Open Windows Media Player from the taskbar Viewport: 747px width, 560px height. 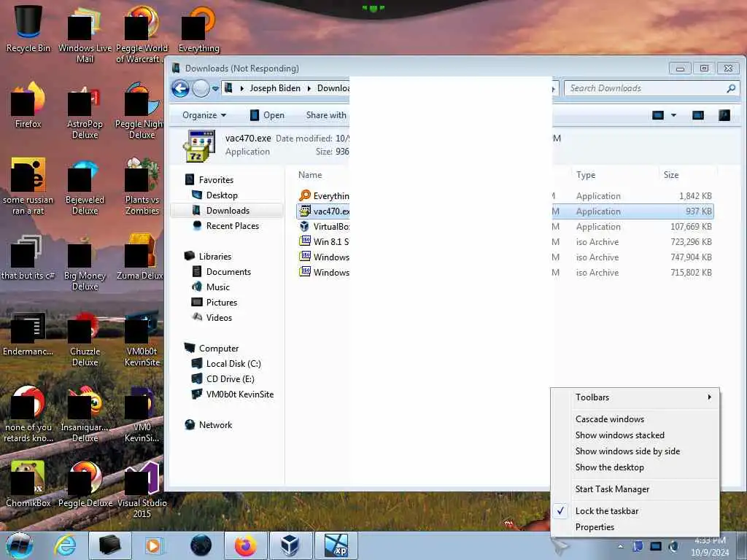[x=153, y=545]
